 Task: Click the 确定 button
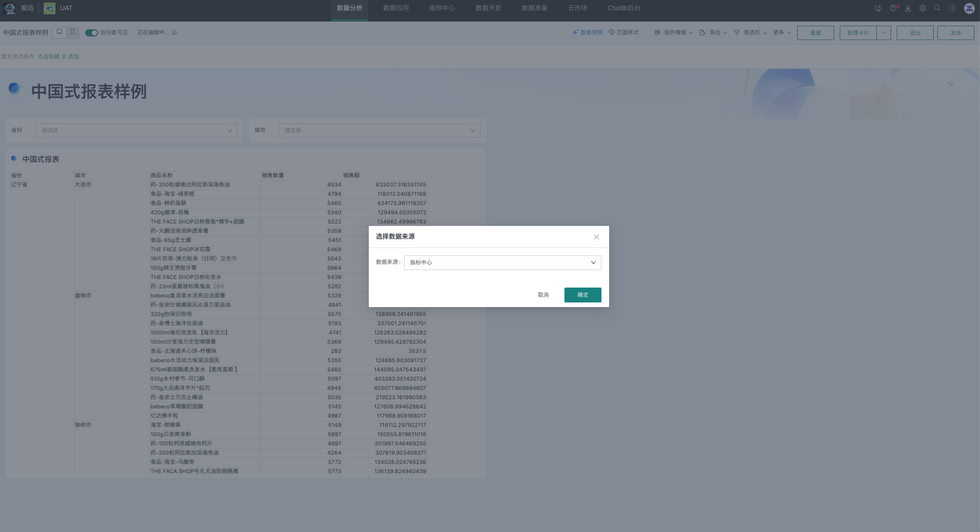point(582,295)
